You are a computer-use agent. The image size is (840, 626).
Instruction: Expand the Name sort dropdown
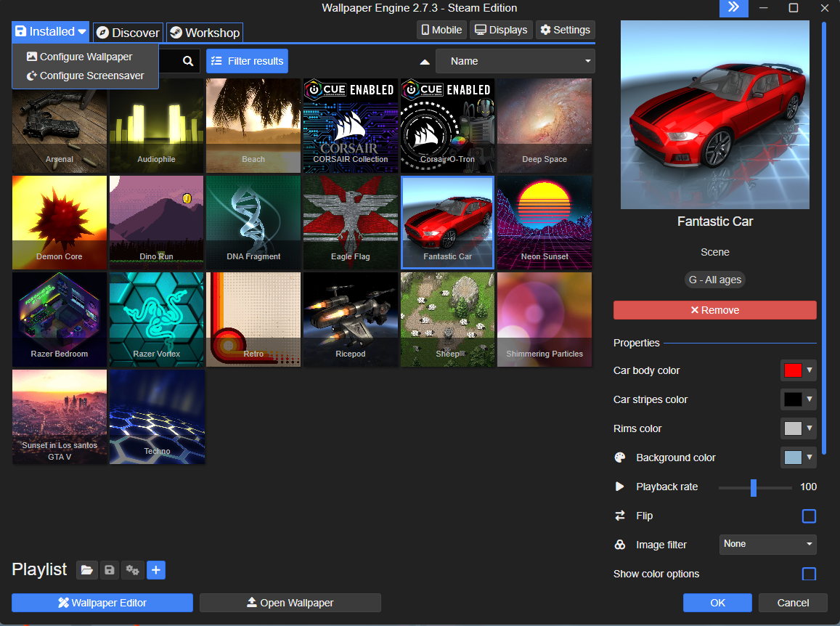pyautogui.click(x=515, y=61)
